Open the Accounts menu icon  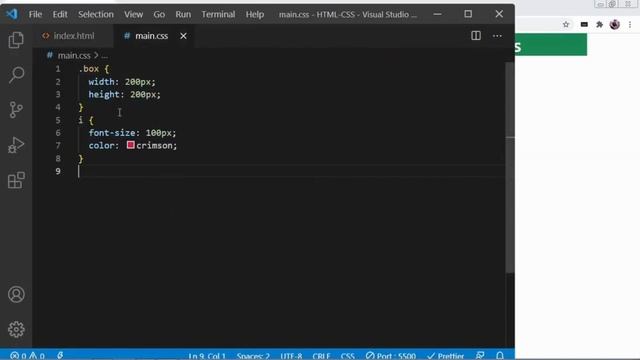(16, 294)
